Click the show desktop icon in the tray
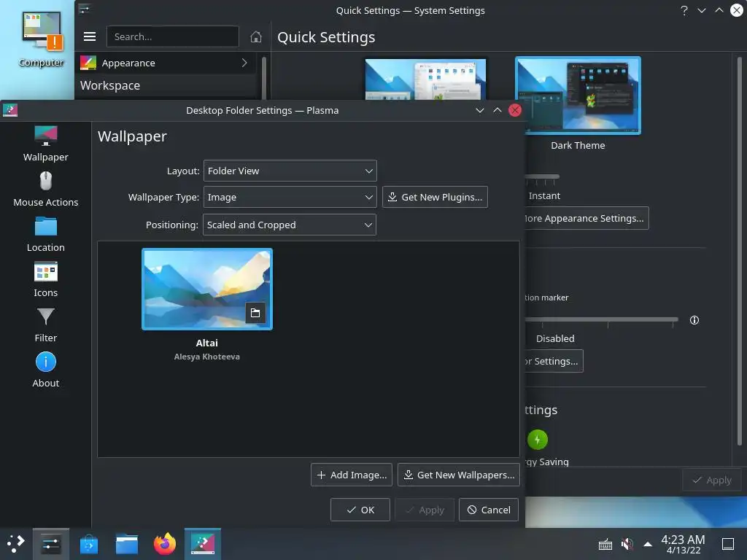The width and height of the screenshot is (747, 560). point(728,544)
